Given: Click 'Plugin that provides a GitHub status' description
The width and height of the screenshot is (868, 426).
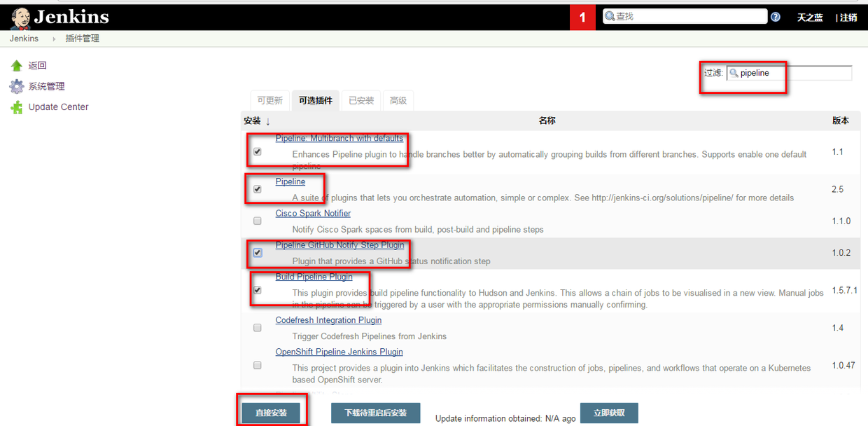Looking at the screenshot, I should pyautogui.click(x=391, y=261).
